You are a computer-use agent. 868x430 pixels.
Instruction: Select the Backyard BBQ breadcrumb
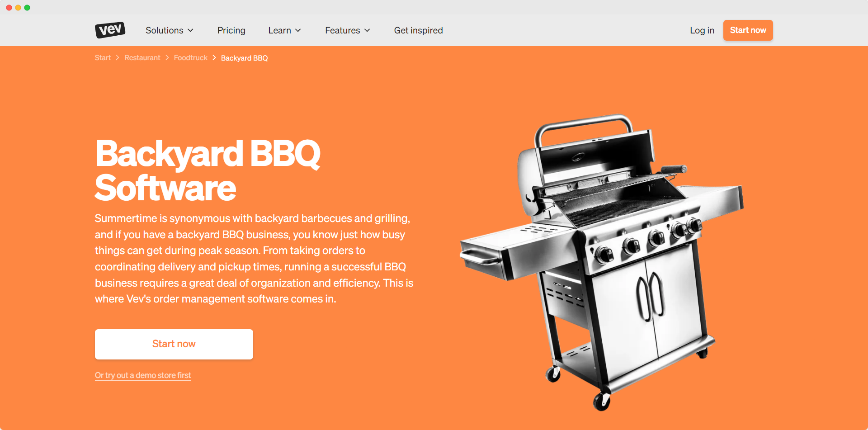(244, 58)
